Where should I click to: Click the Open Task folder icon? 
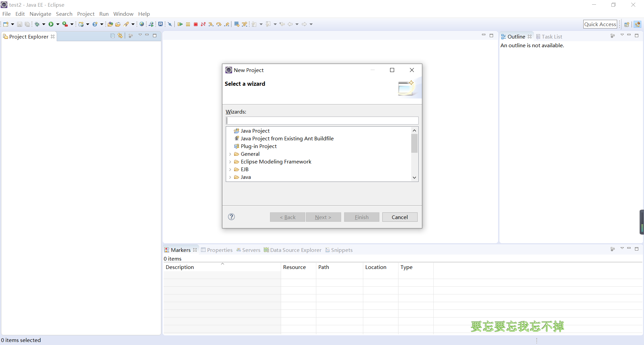click(x=118, y=24)
